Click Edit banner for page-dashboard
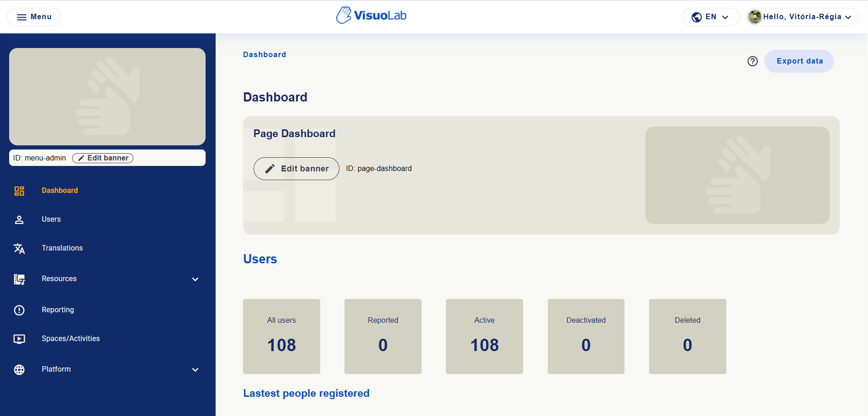 tap(296, 169)
